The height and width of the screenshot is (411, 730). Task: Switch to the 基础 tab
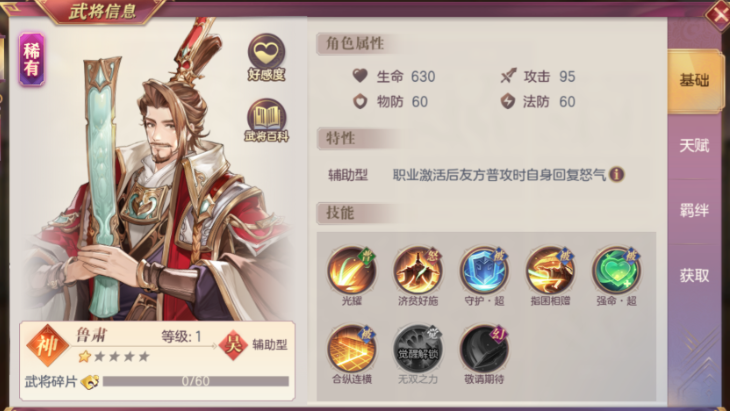click(694, 81)
